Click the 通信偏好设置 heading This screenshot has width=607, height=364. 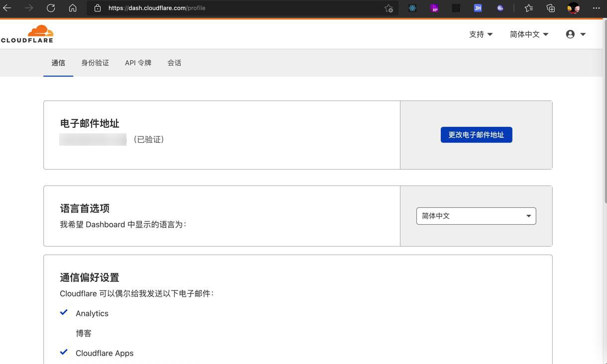click(x=90, y=277)
